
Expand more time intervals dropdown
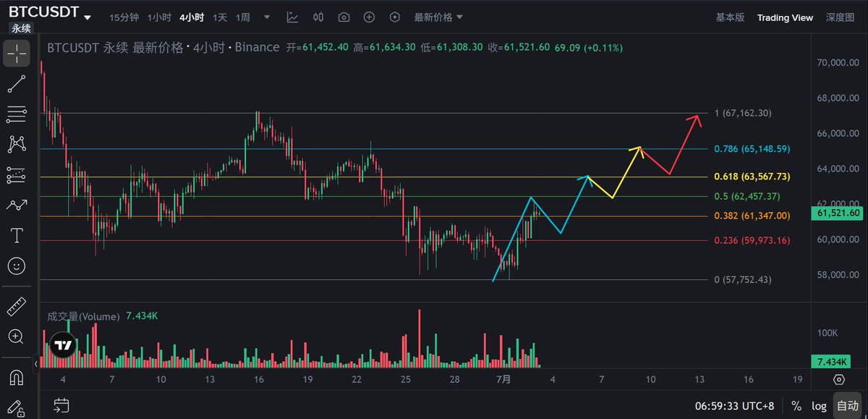[268, 17]
